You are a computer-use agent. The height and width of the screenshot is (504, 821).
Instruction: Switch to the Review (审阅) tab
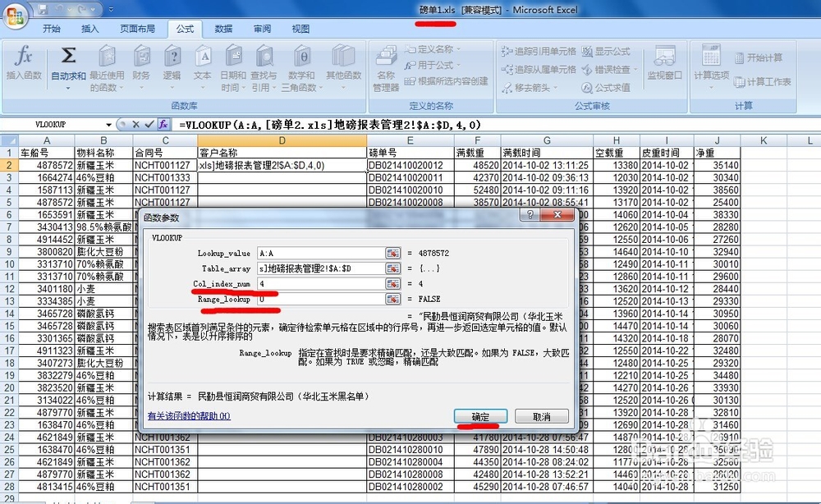pos(262,29)
